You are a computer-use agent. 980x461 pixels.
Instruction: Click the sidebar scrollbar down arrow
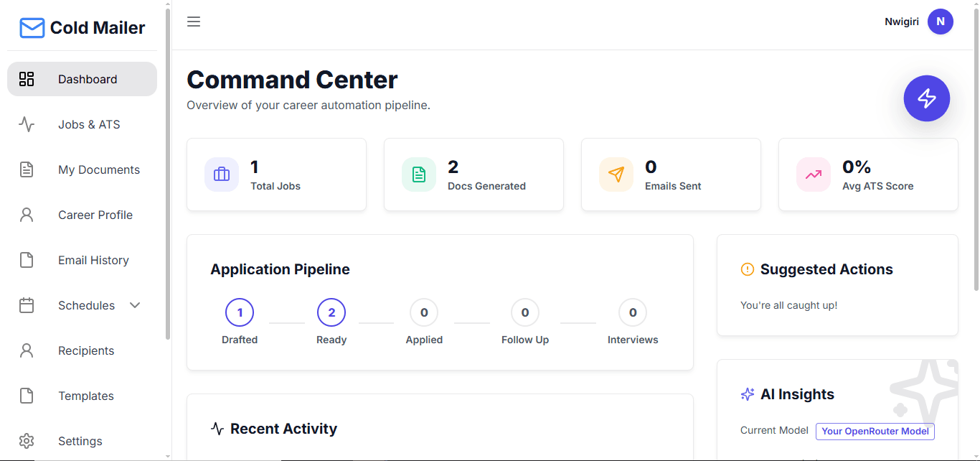pyautogui.click(x=168, y=456)
